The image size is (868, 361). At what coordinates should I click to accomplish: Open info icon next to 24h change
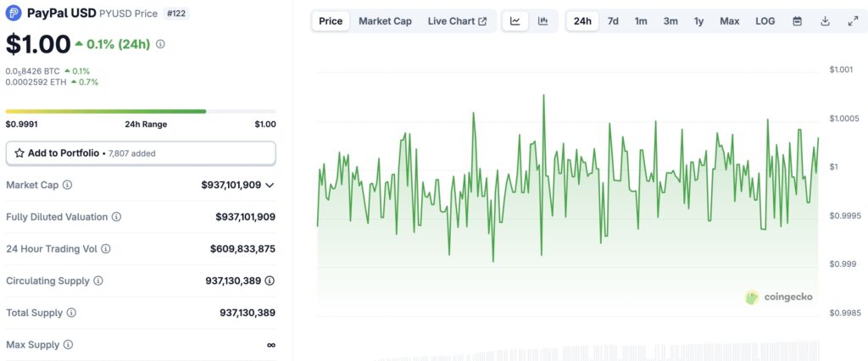pyautogui.click(x=160, y=44)
